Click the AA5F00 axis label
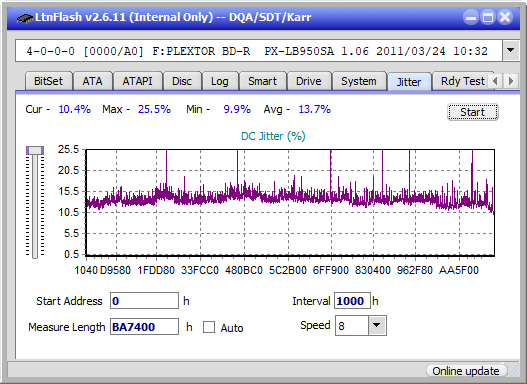This screenshot has height=384, width=527. pos(459,270)
